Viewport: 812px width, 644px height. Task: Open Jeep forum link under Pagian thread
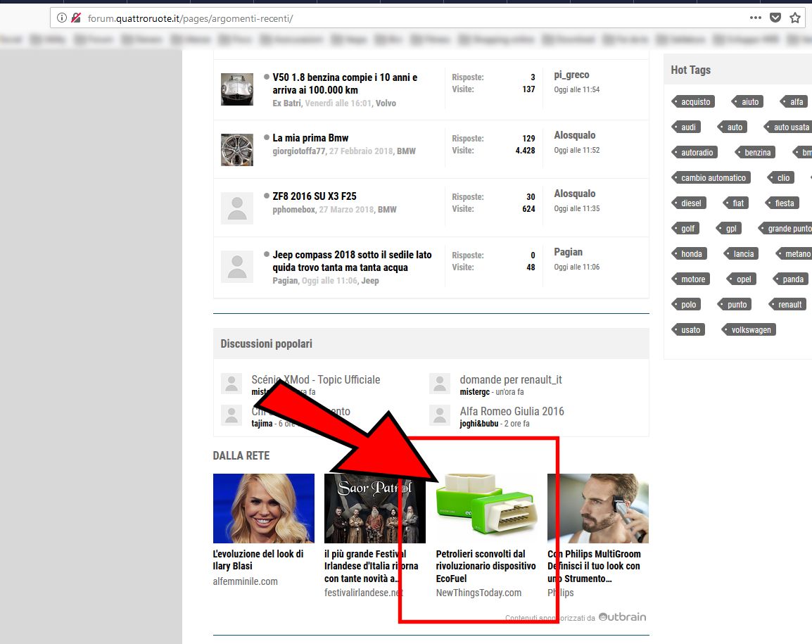coord(369,281)
